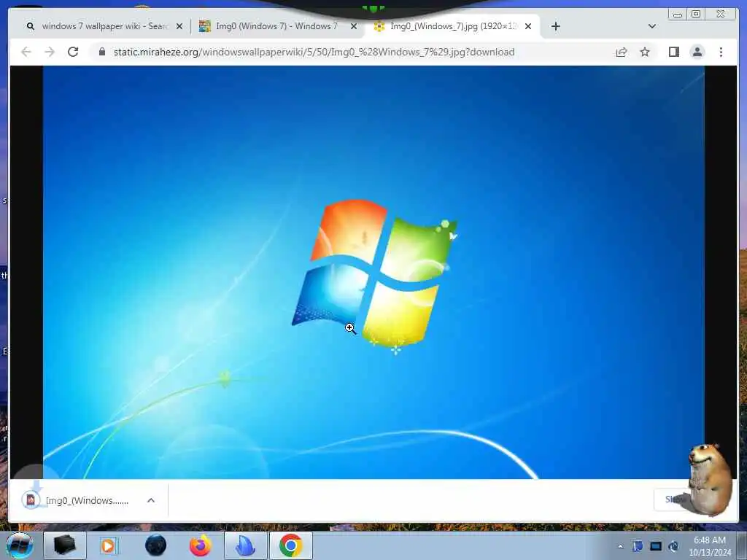Click the image file icon in the download bar
Screen dimensions: 747x560
31,500
